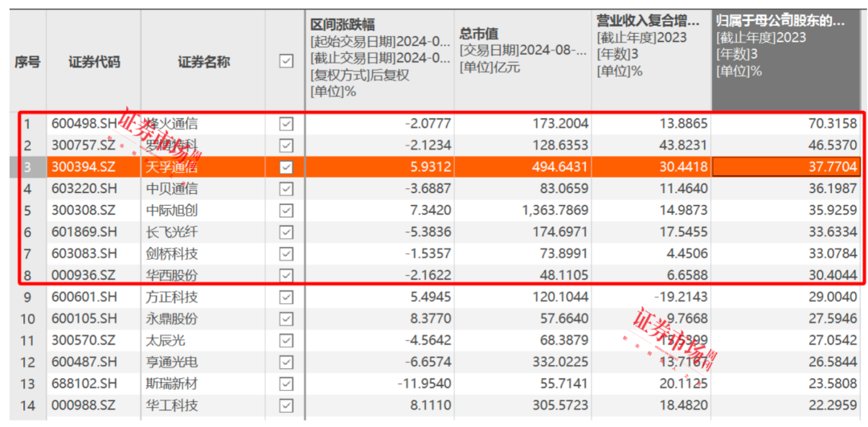The image size is (868, 427).
Task: Toggle checkbox in highlighted 天孚通信 row
Action: [x=285, y=166]
